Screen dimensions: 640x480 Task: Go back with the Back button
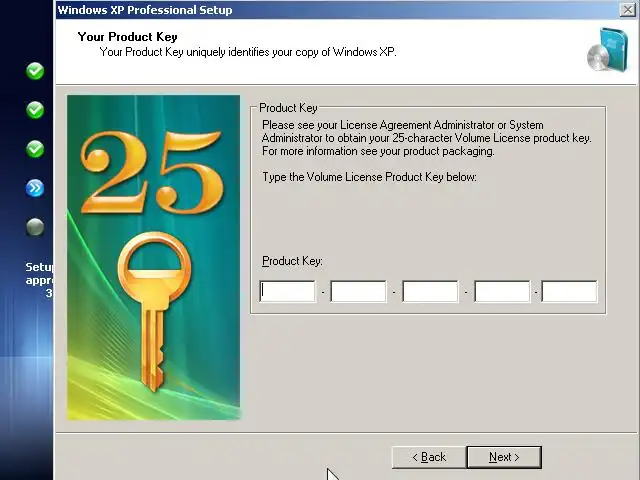[429, 457]
